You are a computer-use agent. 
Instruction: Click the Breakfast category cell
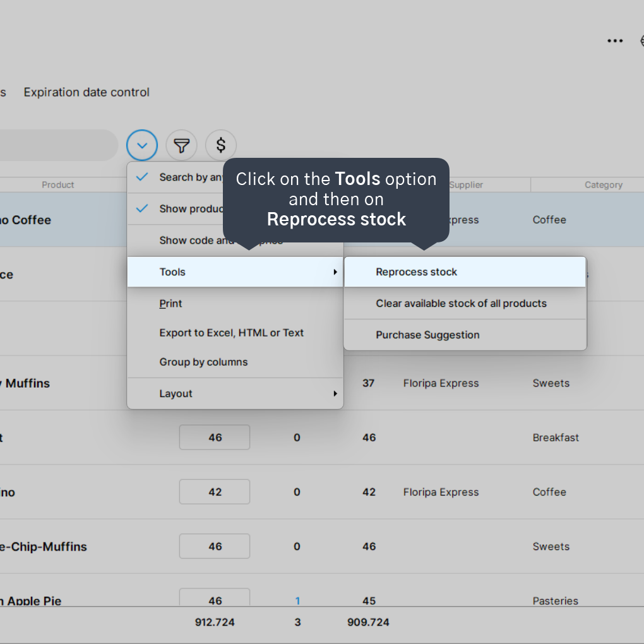point(556,438)
